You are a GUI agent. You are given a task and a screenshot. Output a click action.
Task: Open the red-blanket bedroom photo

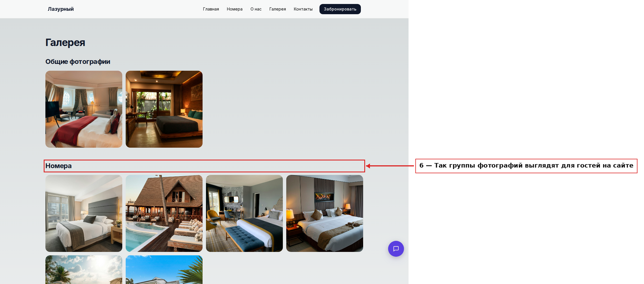84,109
